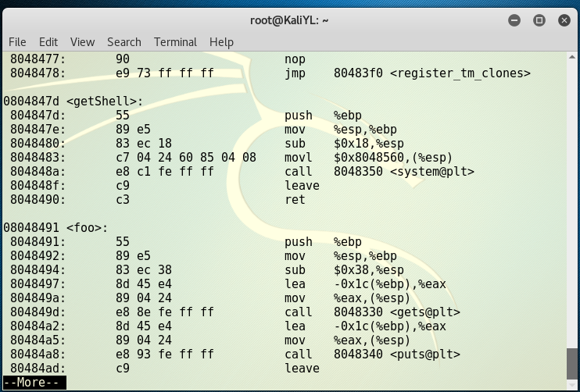Click the jmp 80483f0 <register_tm_clones> text
Viewport: 580px width, 392px height.
click(x=407, y=73)
